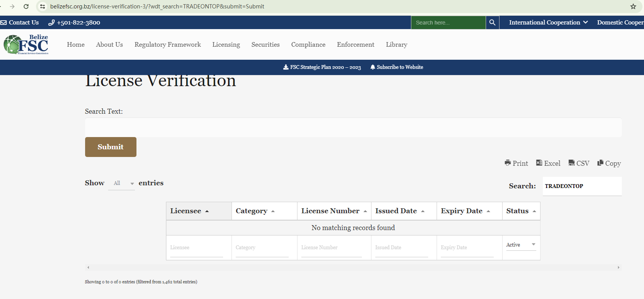Bookmark this page with the star icon
This screenshot has height=299, width=644.
pyautogui.click(x=633, y=7)
